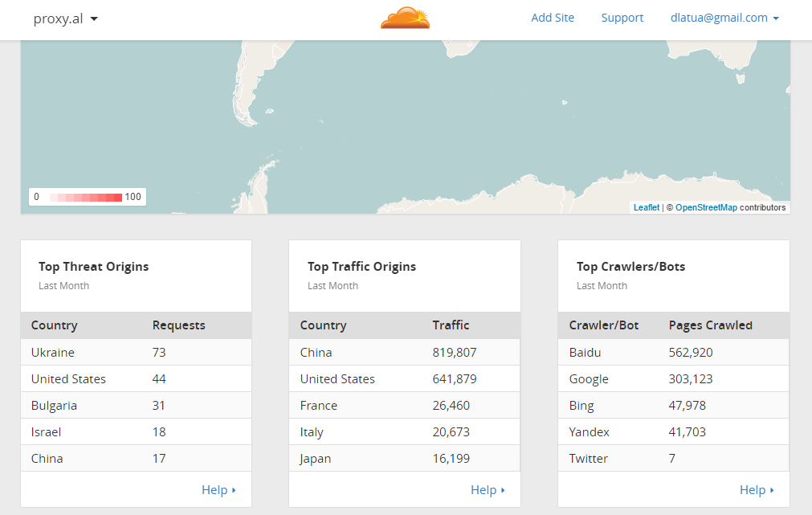The height and width of the screenshot is (515, 812).
Task: Click the Add Site link
Action: tap(553, 18)
